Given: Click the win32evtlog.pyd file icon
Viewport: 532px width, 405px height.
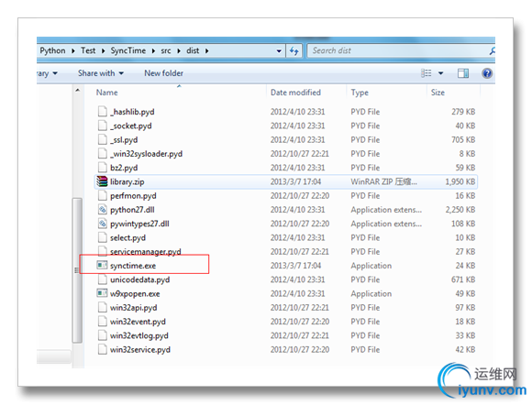Looking at the screenshot, I should (102, 335).
